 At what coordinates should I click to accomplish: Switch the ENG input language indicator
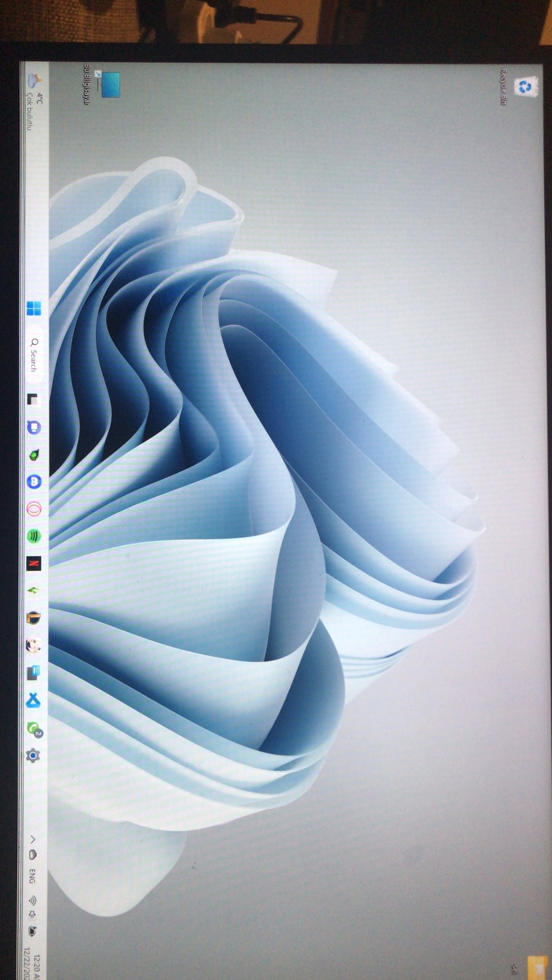click(32, 877)
